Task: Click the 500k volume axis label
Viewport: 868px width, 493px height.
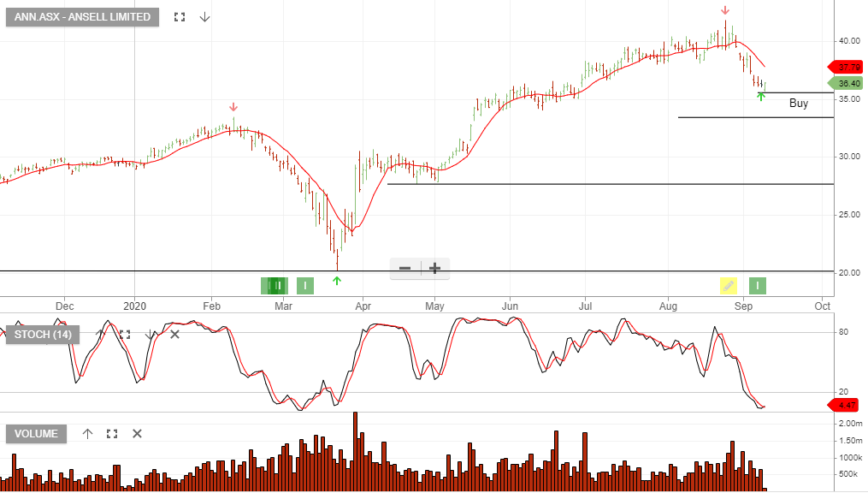Action: tap(848, 474)
